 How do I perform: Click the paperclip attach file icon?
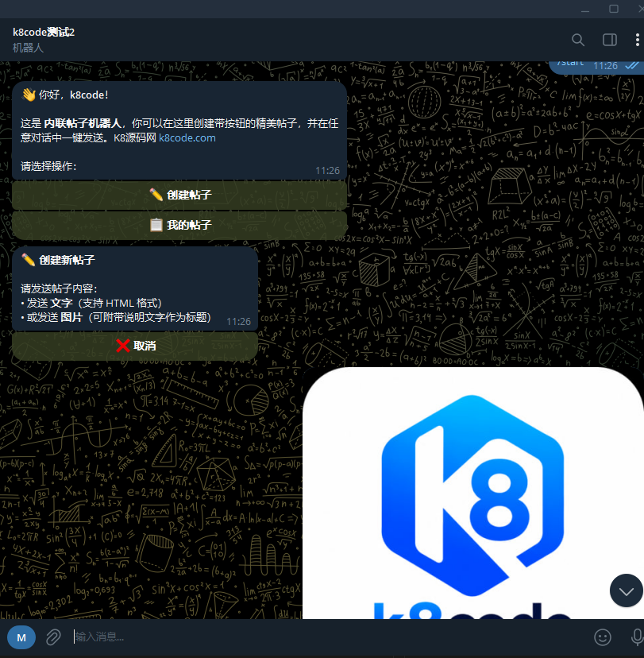click(x=53, y=637)
